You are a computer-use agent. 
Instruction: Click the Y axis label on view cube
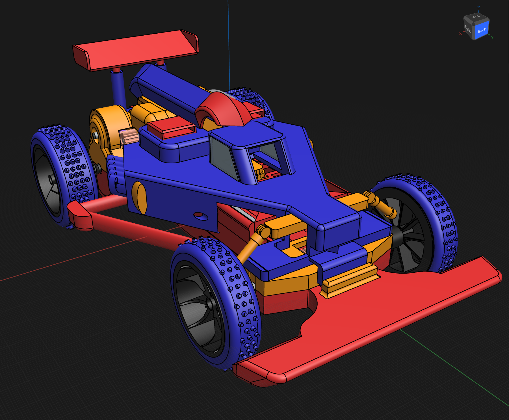point(492,37)
